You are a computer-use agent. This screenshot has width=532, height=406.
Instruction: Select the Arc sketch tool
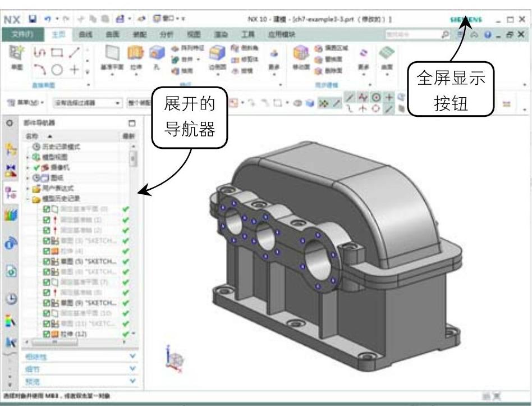click(40, 70)
